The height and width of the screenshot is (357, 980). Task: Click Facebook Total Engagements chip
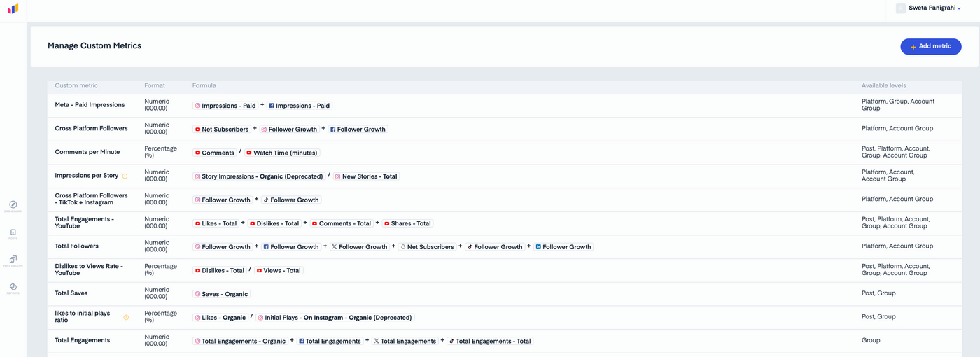click(330, 342)
